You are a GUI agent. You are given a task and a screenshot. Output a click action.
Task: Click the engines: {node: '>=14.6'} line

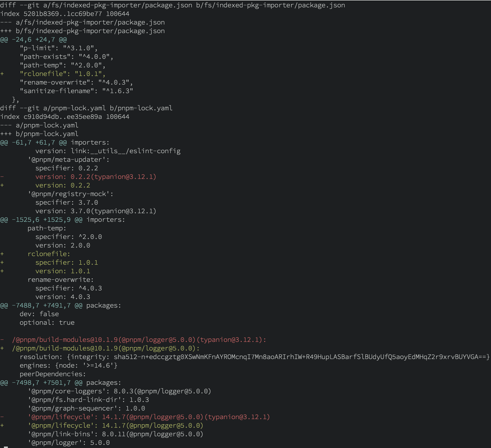(x=69, y=365)
